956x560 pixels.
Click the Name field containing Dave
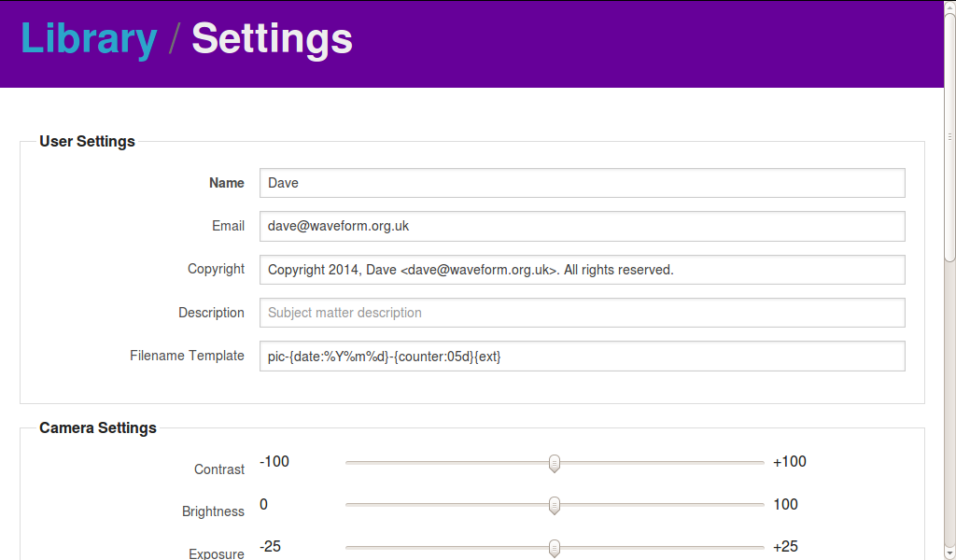(582, 183)
